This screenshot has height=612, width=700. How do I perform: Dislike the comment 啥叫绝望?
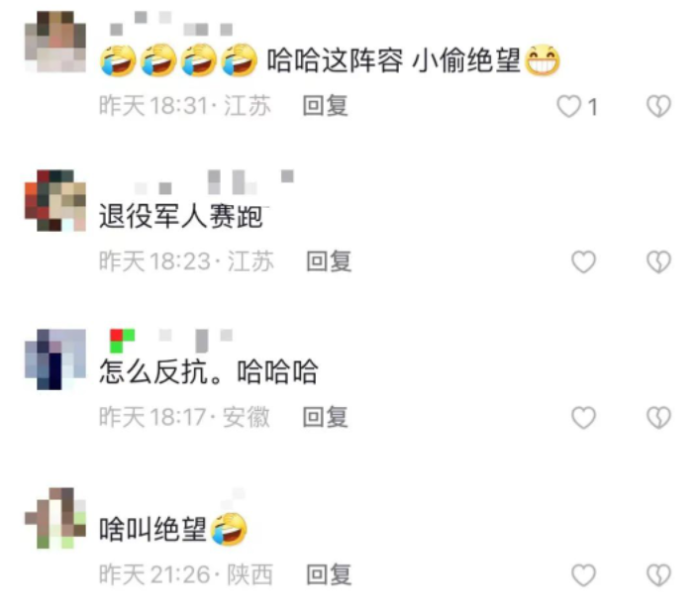tap(659, 575)
